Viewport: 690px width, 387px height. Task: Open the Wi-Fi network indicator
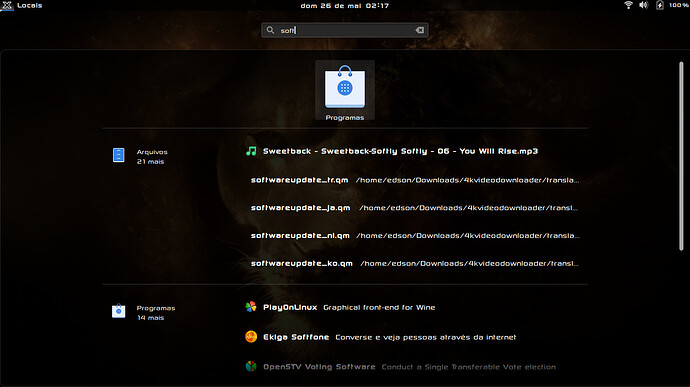point(628,5)
